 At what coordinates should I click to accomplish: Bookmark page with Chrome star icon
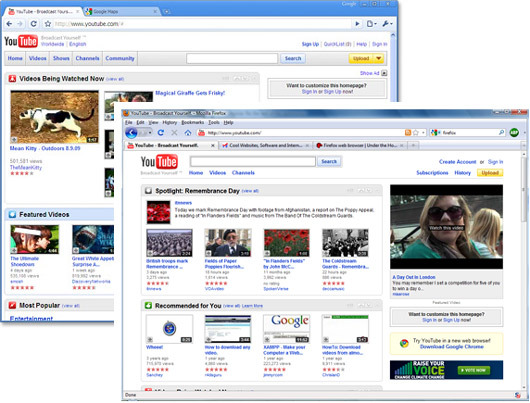[48, 24]
